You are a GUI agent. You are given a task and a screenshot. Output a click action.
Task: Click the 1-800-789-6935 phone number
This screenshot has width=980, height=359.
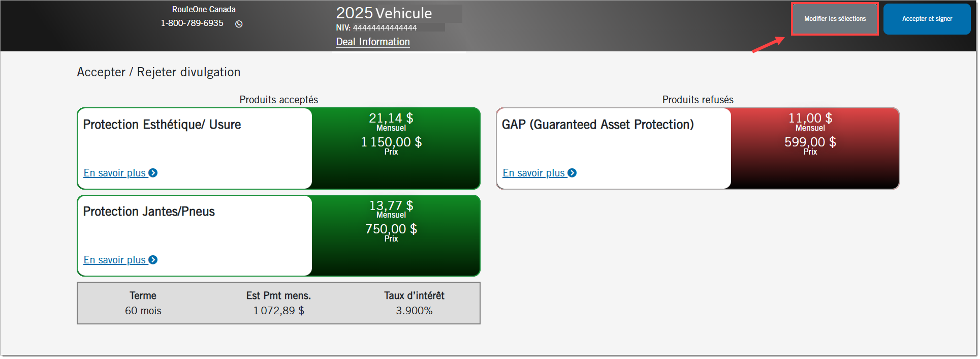pos(192,23)
